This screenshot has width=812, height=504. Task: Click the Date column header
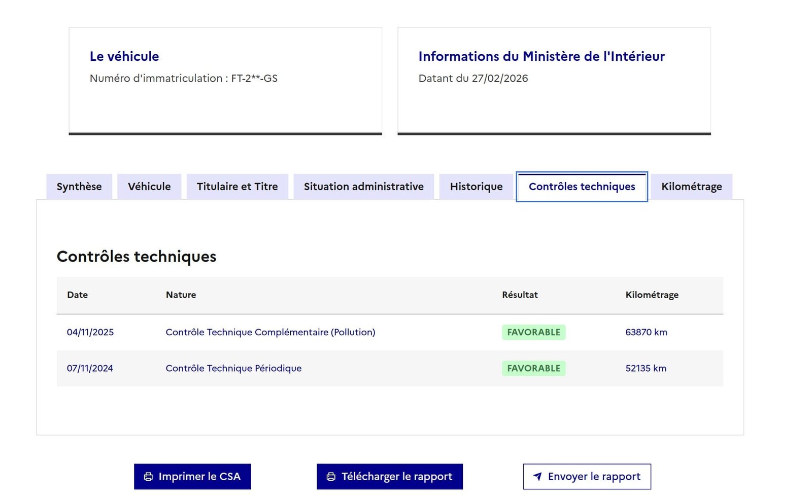pyautogui.click(x=78, y=295)
